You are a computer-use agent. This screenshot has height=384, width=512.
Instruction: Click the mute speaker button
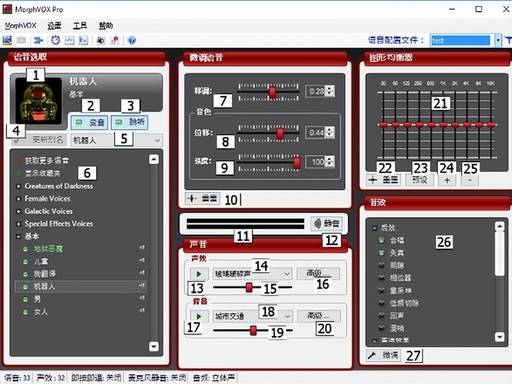click(x=327, y=223)
